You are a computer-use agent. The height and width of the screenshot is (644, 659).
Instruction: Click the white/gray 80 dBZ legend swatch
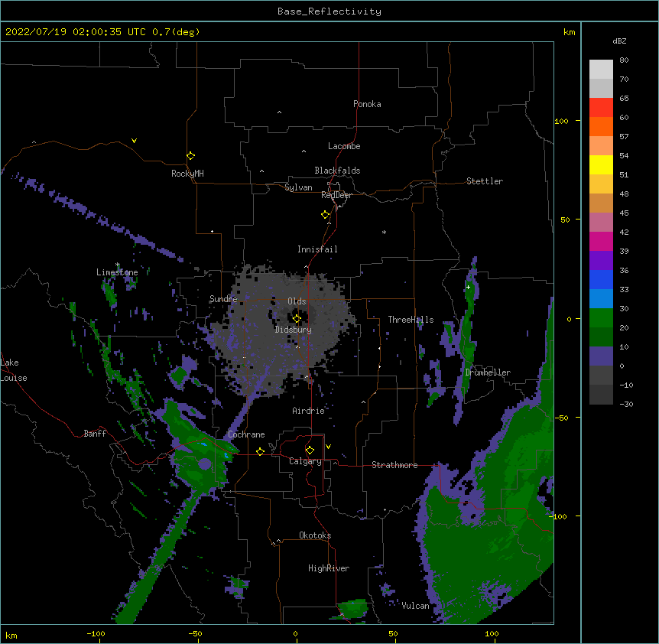(601, 70)
